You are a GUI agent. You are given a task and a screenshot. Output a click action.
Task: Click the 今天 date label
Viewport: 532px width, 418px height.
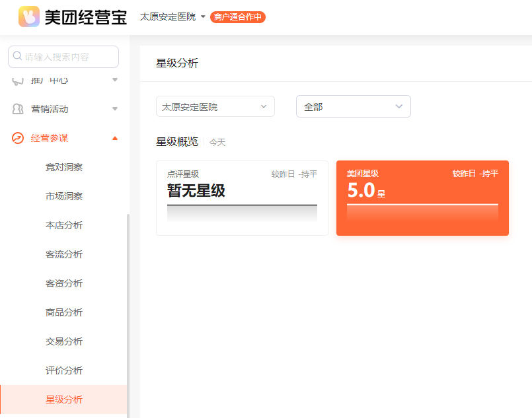point(217,143)
